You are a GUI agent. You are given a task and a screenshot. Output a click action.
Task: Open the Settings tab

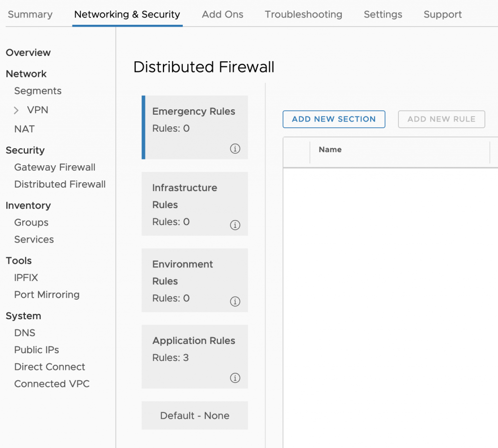(382, 15)
